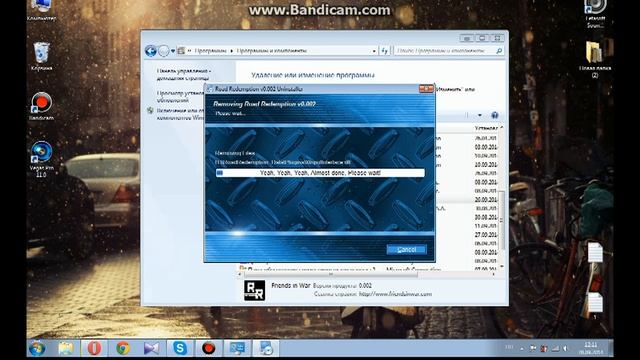640x360 pixels.
Task: Click the taskbar clock
Action: (x=590, y=348)
